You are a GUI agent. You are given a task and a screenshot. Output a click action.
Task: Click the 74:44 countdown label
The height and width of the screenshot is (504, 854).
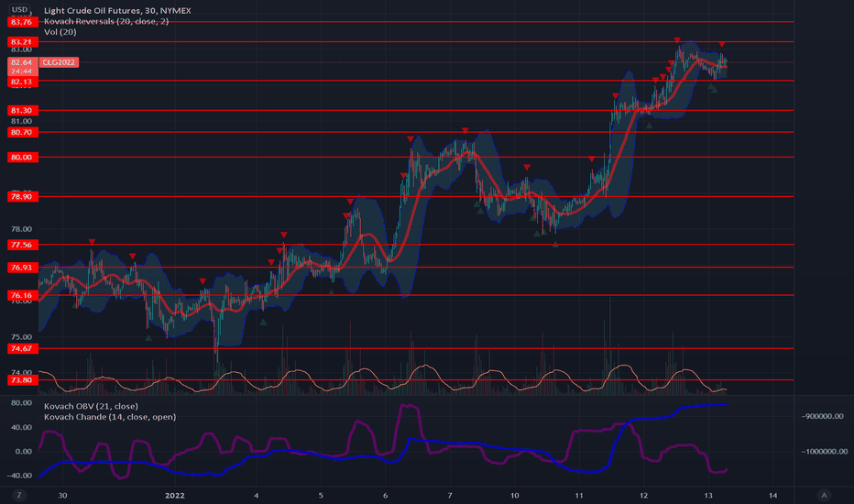coord(22,71)
